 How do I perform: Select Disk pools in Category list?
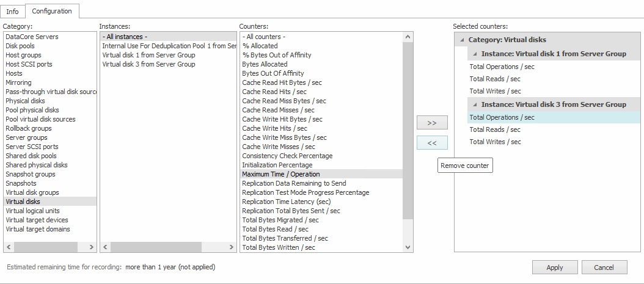click(x=20, y=46)
